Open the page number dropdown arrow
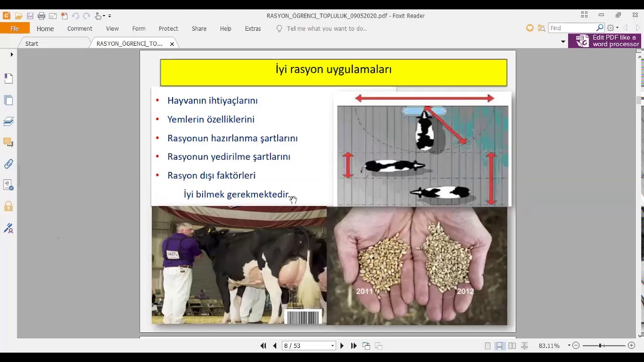This screenshot has width=644, height=362. (x=333, y=346)
